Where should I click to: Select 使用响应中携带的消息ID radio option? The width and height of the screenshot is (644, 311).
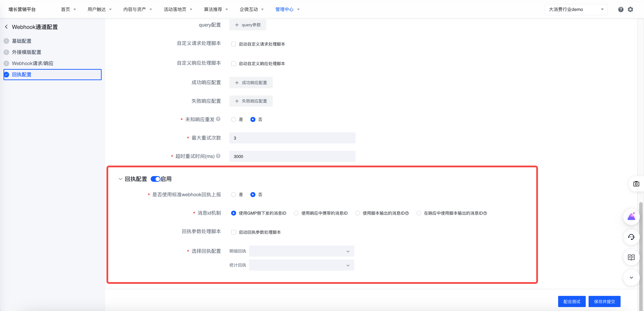tap(296, 213)
